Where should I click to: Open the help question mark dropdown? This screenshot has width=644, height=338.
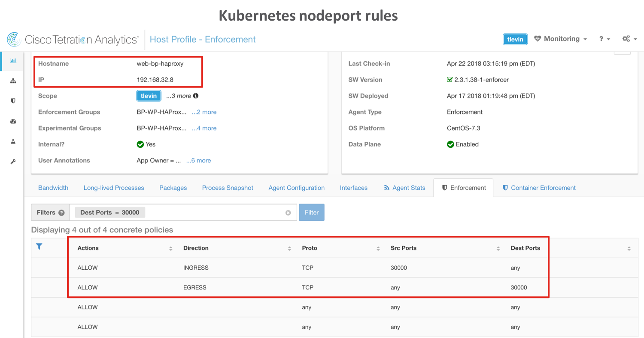click(x=604, y=39)
